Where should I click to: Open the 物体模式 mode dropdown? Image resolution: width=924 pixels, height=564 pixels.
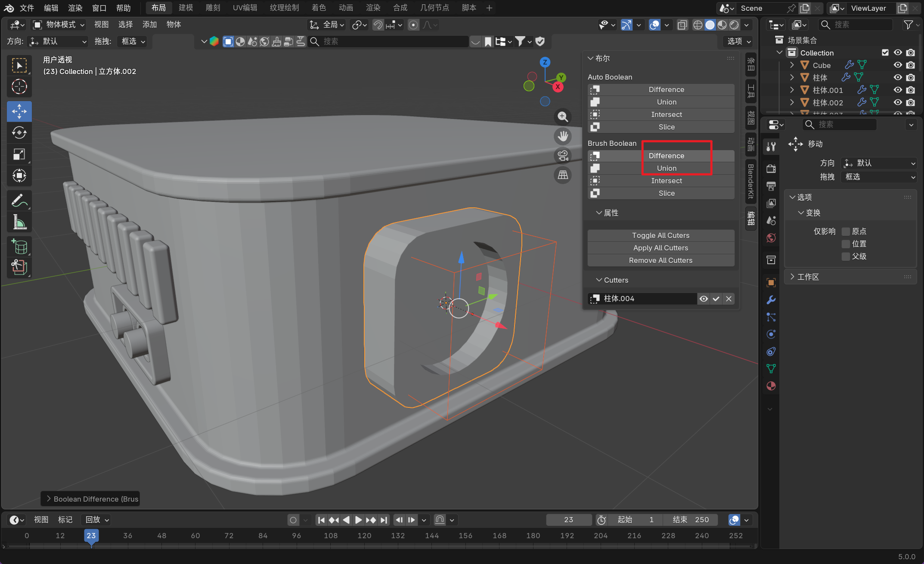(x=59, y=25)
